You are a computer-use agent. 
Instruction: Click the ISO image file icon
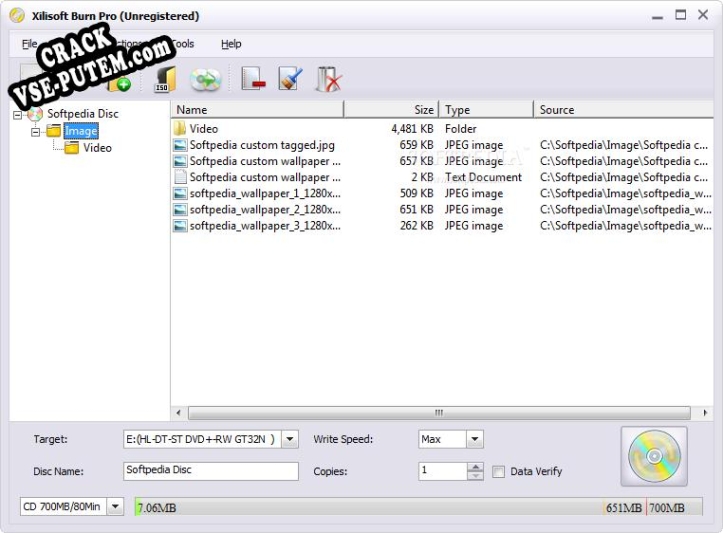pos(165,80)
